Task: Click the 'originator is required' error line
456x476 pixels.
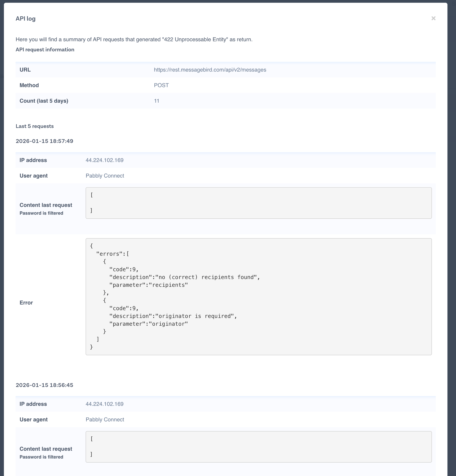Action: tap(173, 316)
